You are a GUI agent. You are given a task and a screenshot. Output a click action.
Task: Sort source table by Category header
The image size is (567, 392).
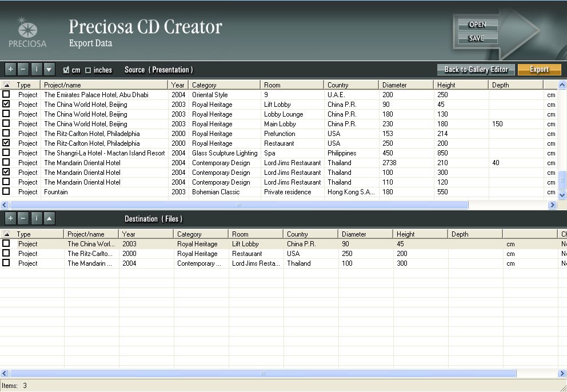point(225,85)
